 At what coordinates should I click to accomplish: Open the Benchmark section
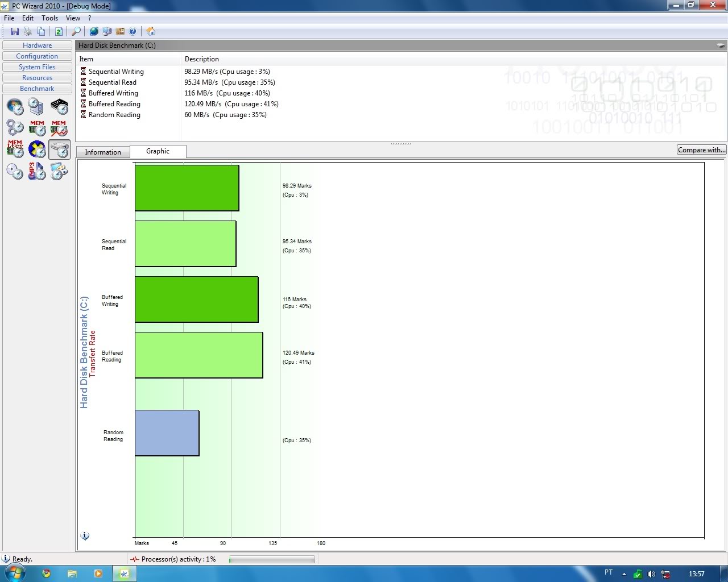click(37, 89)
